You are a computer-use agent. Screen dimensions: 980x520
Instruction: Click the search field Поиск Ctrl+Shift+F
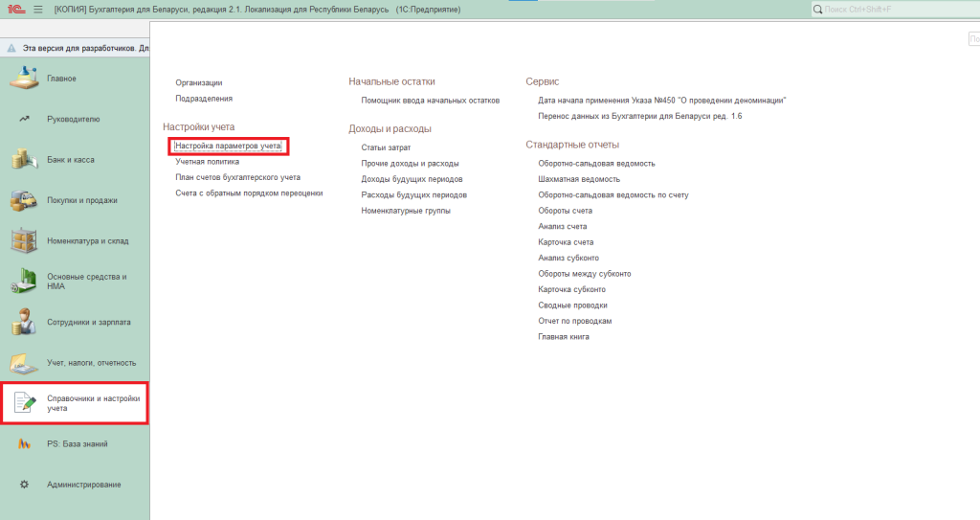click(895, 9)
